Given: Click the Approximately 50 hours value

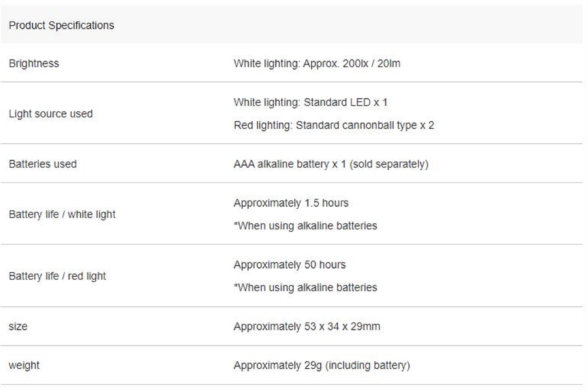Looking at the screenshot, I should coord(290,265).
